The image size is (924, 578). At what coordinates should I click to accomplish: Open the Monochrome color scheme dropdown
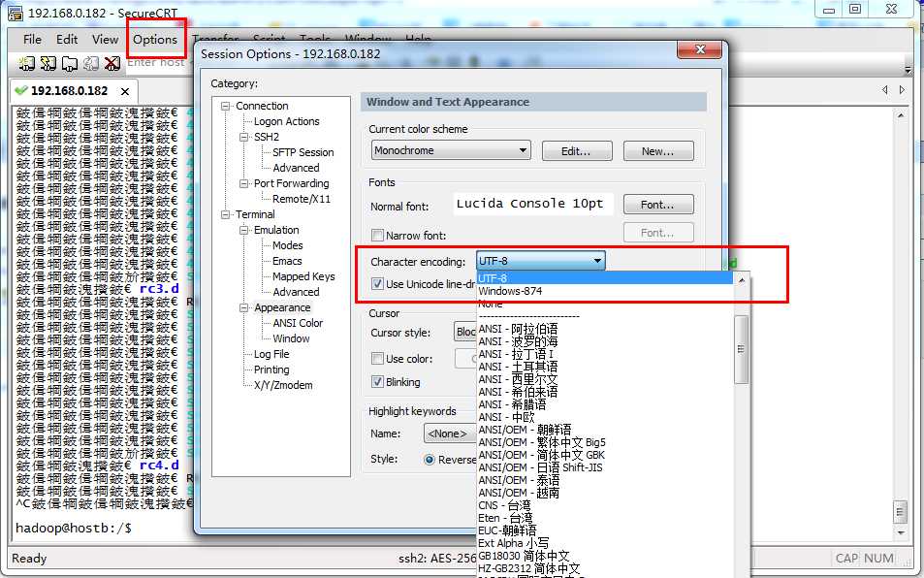click(451, 150)
